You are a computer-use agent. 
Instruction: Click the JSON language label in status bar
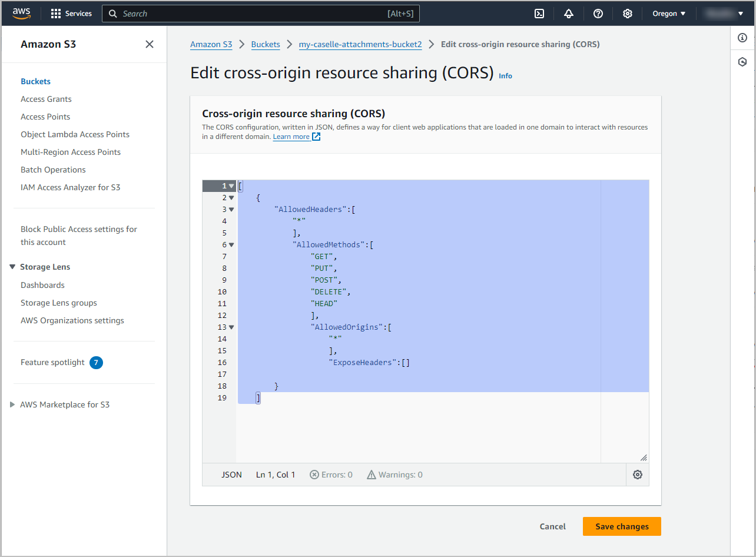coord(231,475)
